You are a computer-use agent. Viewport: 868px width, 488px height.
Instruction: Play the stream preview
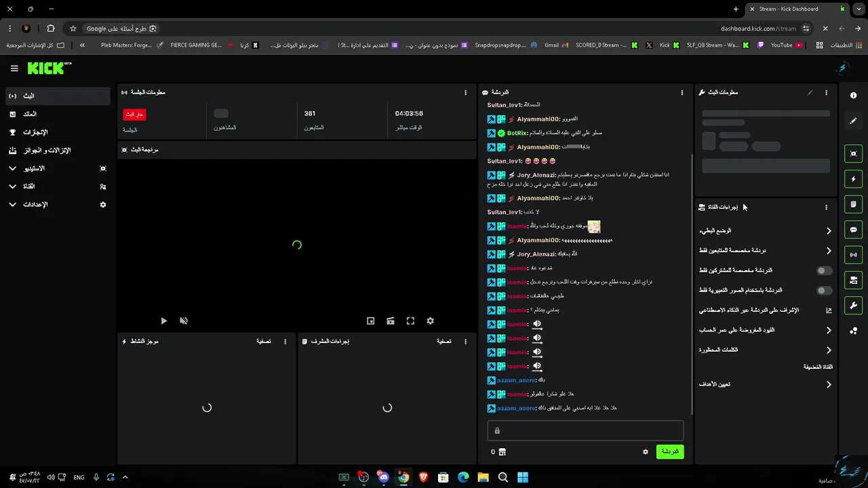[x=163, y=321]
